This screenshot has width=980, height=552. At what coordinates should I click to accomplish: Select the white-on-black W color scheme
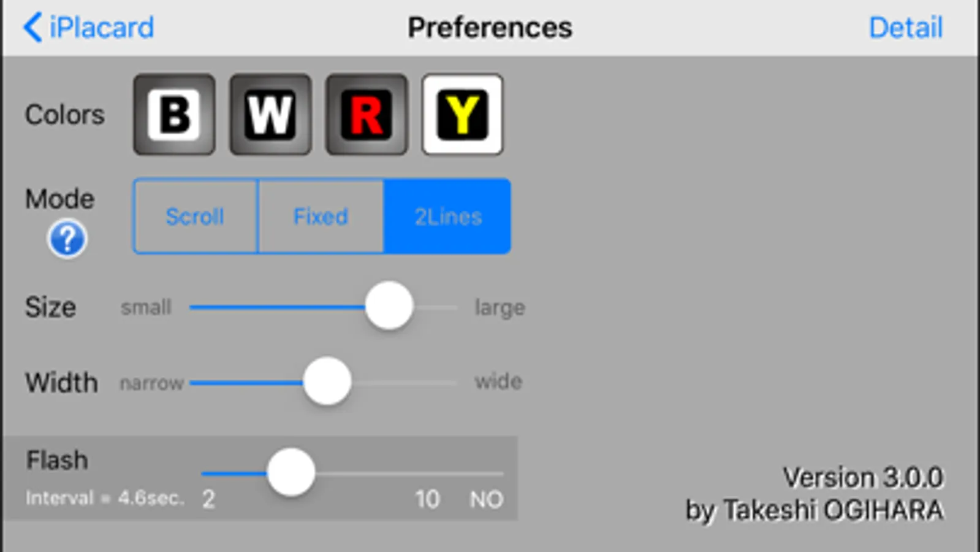point(270,115)
